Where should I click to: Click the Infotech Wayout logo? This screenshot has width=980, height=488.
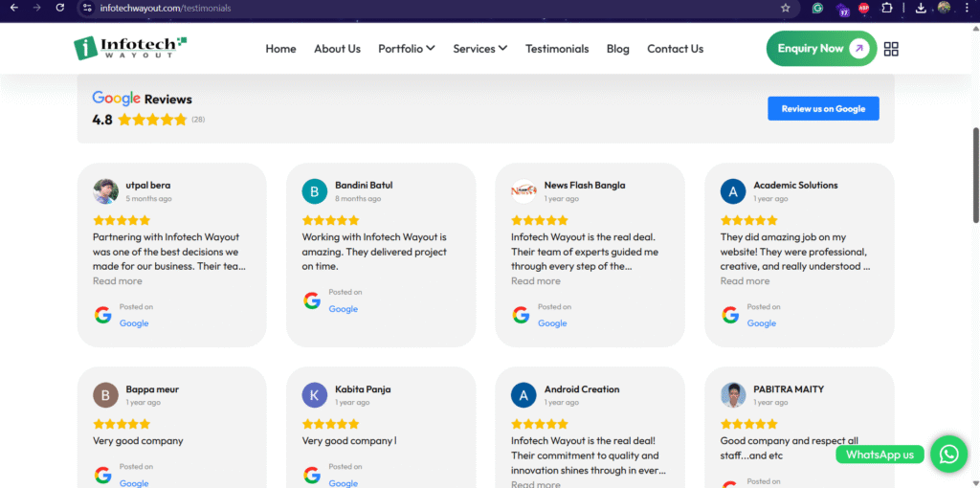coord(130,48)
